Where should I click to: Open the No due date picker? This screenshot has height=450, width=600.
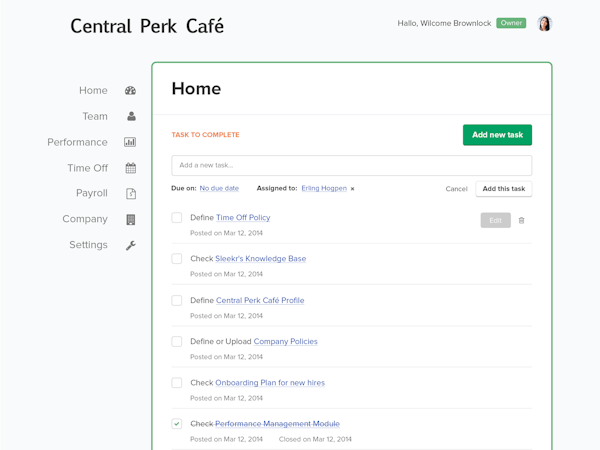pyautogui.click(x=219, y=188)
